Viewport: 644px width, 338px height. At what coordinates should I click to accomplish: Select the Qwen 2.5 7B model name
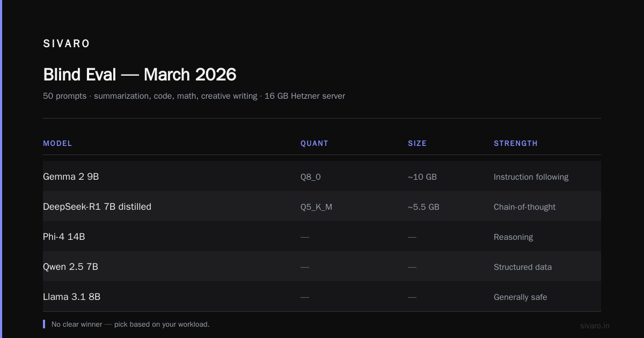(70, 267)
